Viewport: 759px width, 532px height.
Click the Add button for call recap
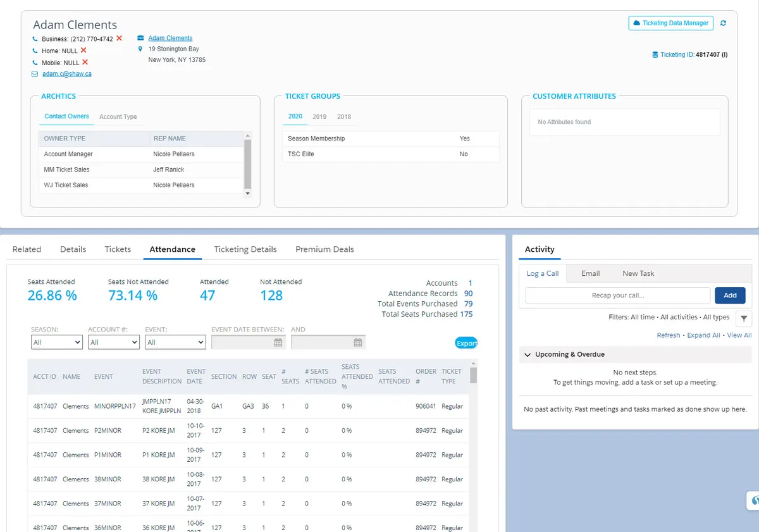[x=730, y=295]
